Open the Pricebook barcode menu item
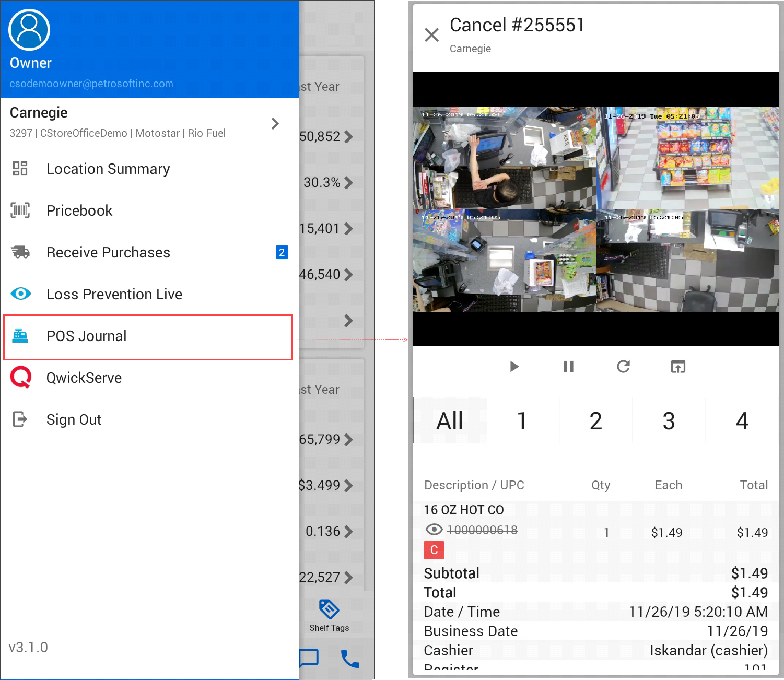This screenshot has height=680, width=784. point(20,210)
